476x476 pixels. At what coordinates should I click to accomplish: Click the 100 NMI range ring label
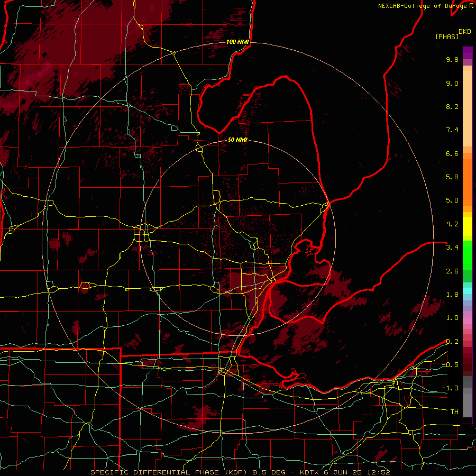[x=237, y=42]
